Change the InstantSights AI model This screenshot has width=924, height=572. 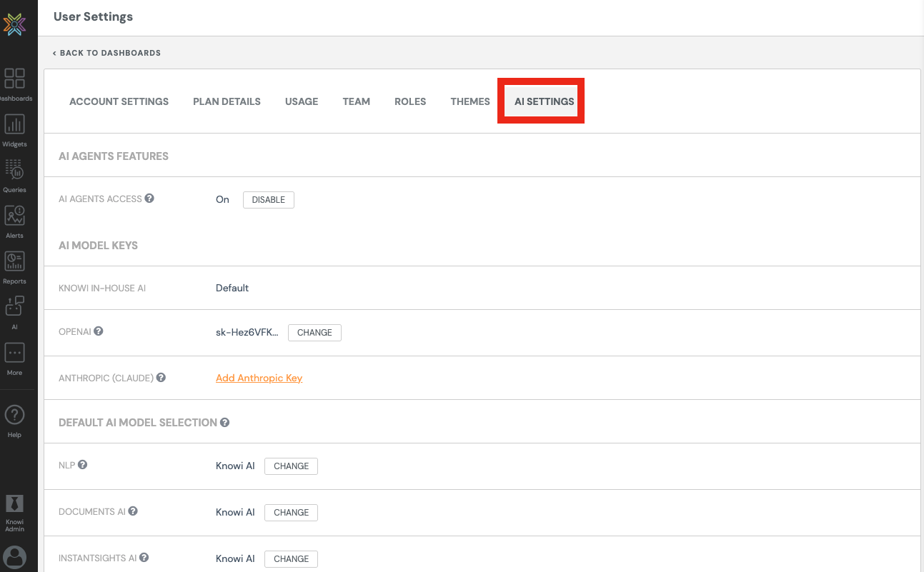(291, 559)
